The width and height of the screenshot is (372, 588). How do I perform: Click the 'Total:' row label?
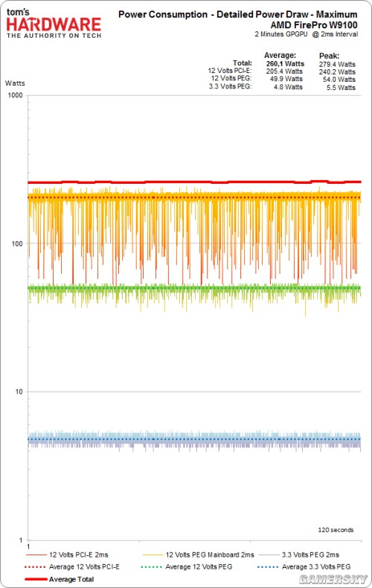243,63
